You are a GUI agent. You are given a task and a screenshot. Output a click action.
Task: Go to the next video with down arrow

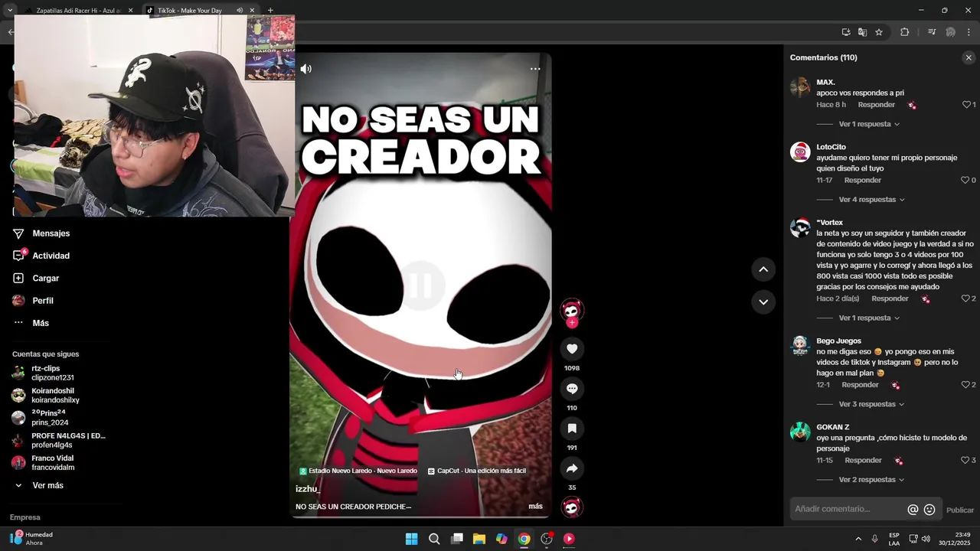click(x=763, y=302)
